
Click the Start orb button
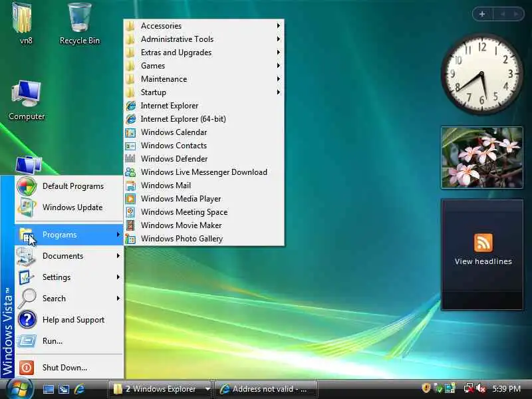[20, 389]
